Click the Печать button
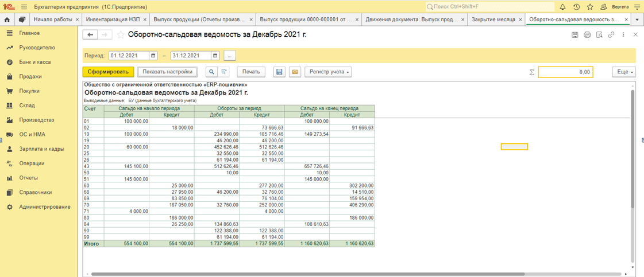644x277 pixels. [251, 72]
